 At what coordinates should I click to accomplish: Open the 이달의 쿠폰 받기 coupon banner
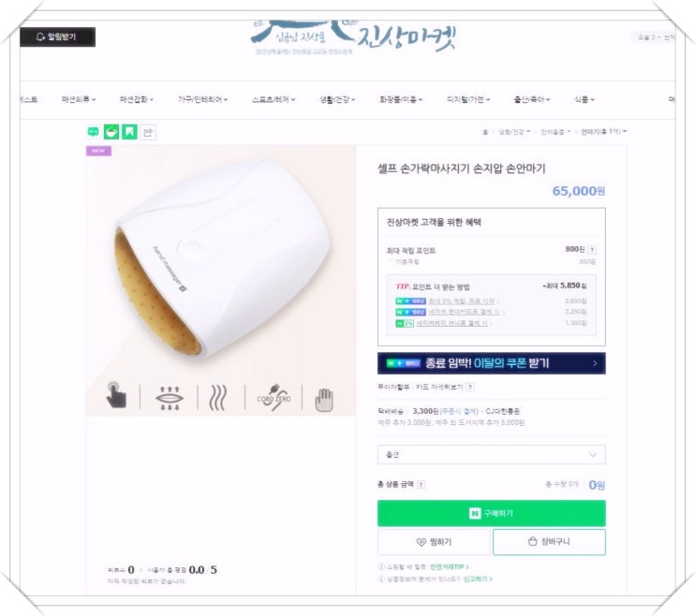pyautogui.click(x=492, y=363)
